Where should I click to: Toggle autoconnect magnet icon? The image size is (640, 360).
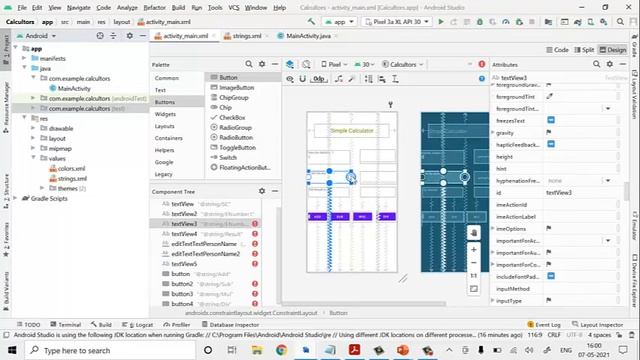click(x=302, y=79)
